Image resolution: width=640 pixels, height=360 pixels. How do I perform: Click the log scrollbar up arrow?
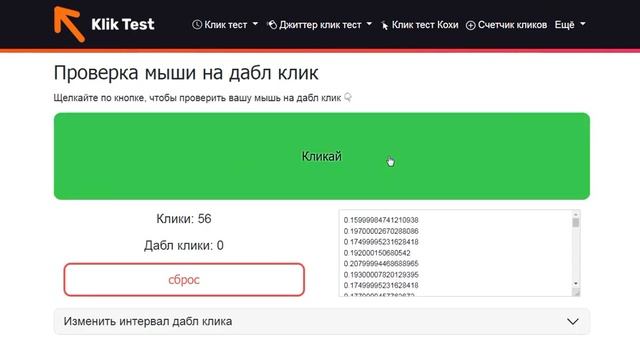[576, 214]
